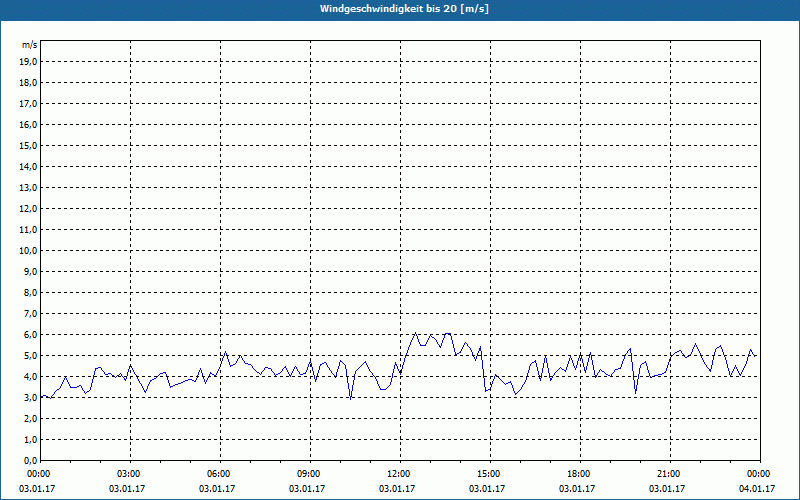Click the 15,0 y-axis label

pos(29,145)
